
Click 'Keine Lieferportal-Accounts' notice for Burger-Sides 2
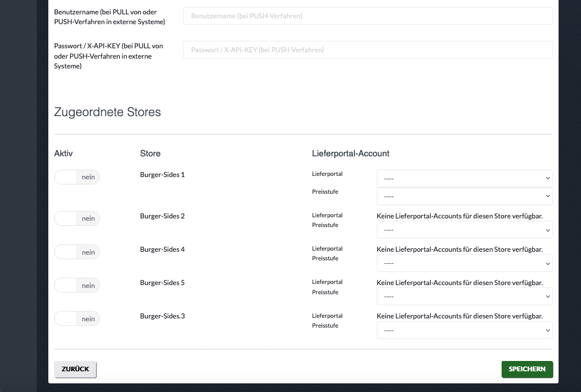click(x=460, y=216)
